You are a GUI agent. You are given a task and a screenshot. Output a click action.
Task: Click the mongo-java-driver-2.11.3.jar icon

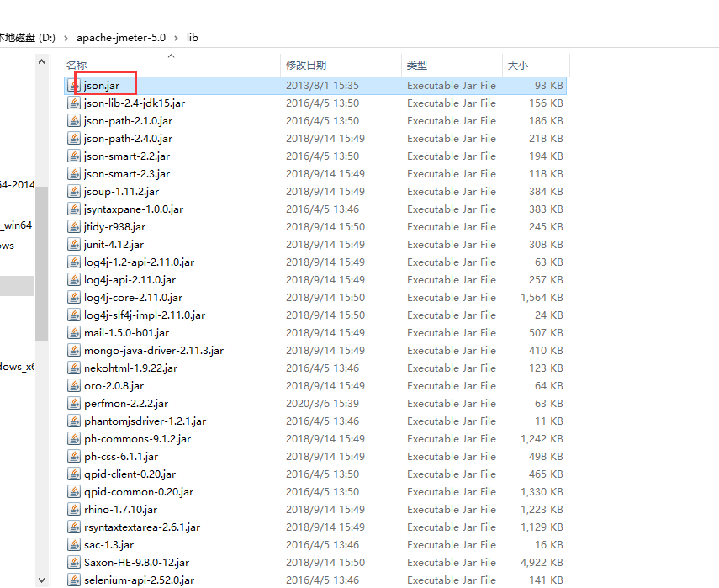click(x=74, y=350)
